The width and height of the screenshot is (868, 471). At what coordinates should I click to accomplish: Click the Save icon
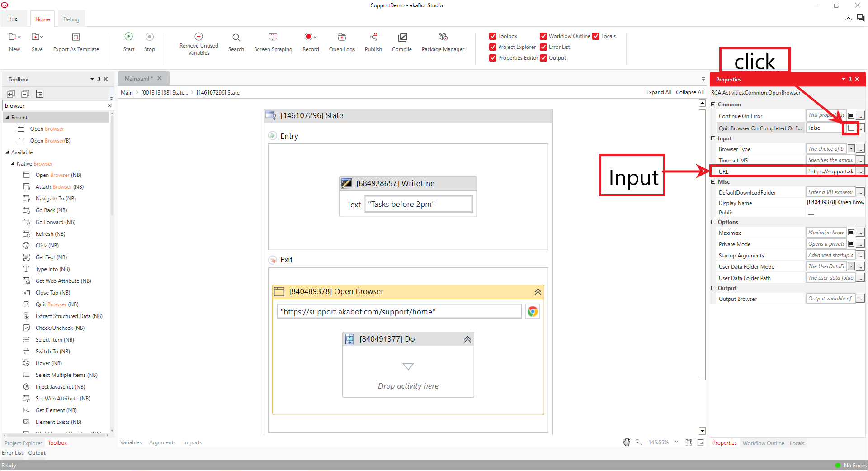click(37, 37)
